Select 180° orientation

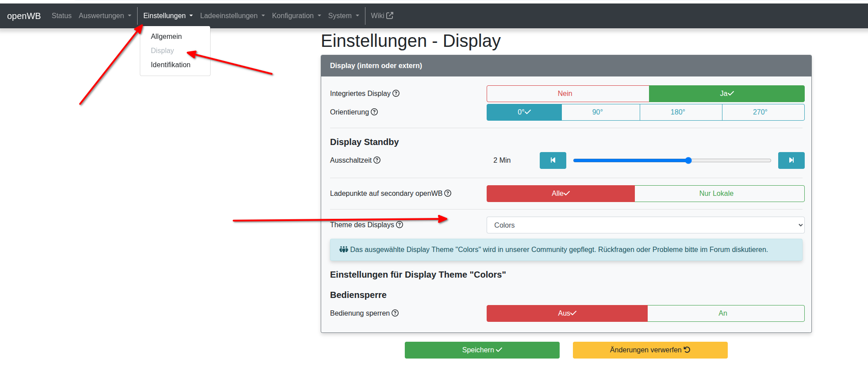coord(681,112)
